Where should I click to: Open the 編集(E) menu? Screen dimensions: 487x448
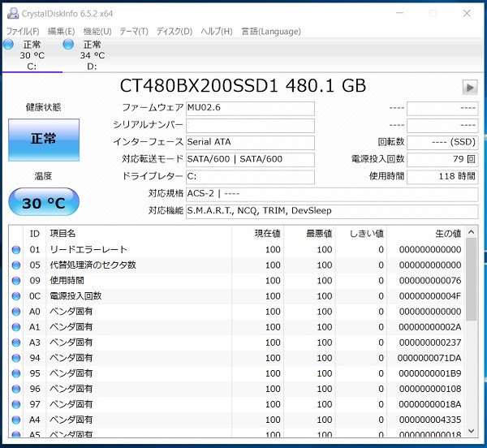coord(61,32)
